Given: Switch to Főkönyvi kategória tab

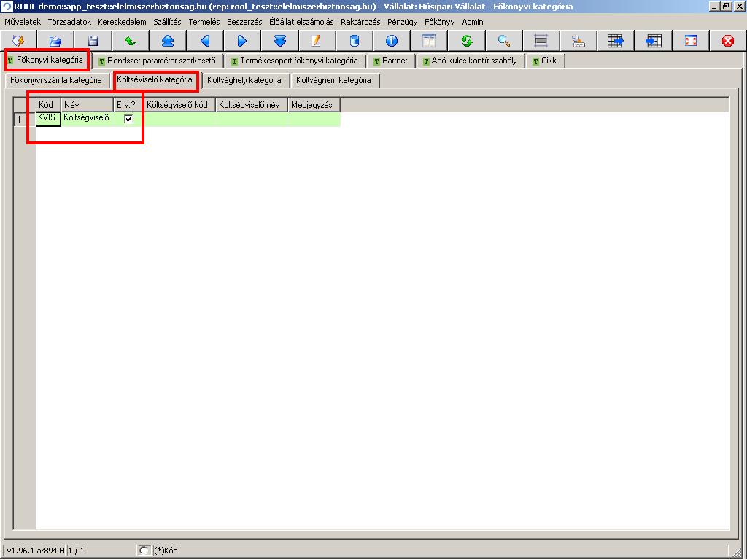Looking at the screenshot, I should (x=46, y=60).
